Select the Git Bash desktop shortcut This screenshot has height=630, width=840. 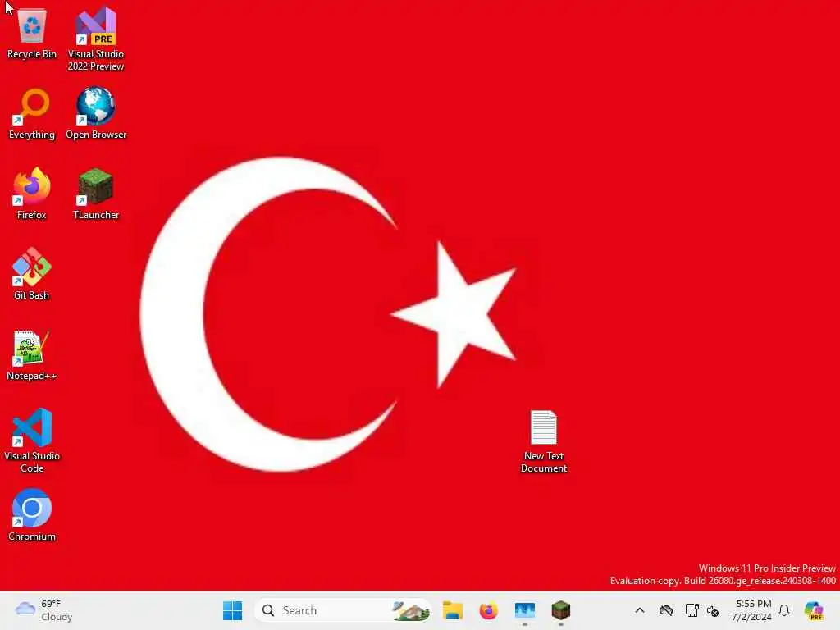(x=32, y=274)
